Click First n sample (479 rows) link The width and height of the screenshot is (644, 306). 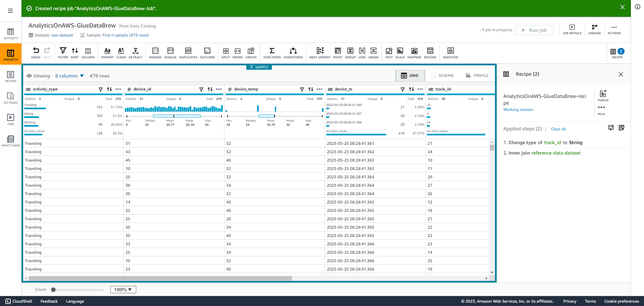tap(126, 35)
